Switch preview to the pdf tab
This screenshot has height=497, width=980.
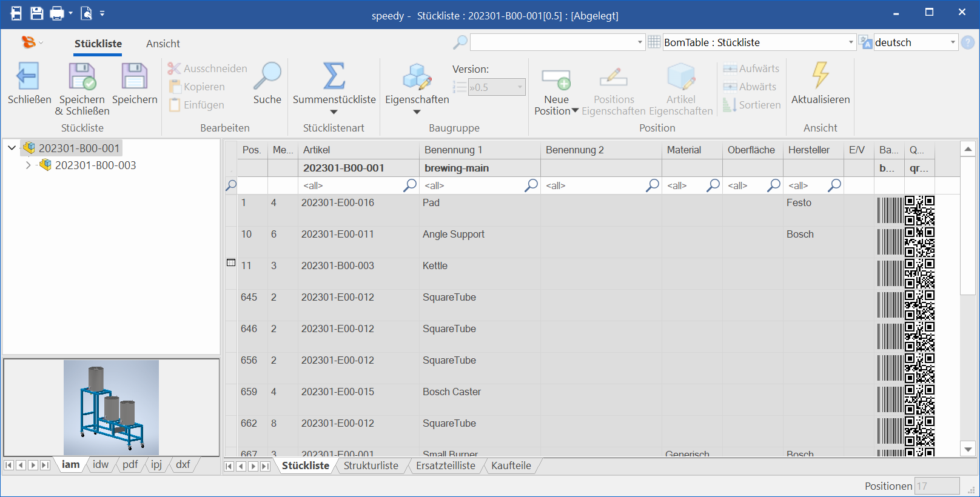[x=130, y=465]
